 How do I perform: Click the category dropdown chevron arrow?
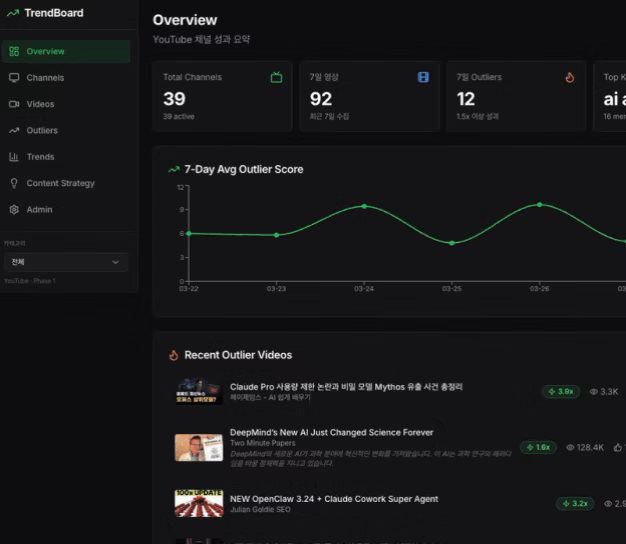[115, 262]
